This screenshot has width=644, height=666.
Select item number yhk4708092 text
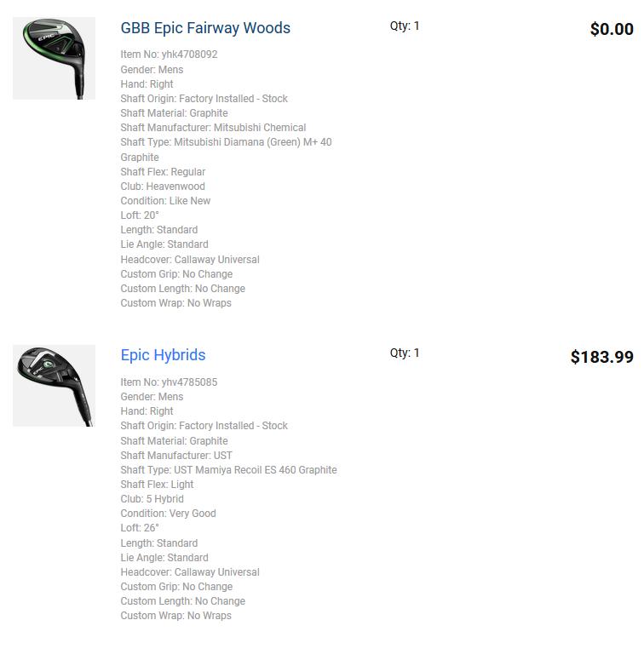(x=169, y=55)
